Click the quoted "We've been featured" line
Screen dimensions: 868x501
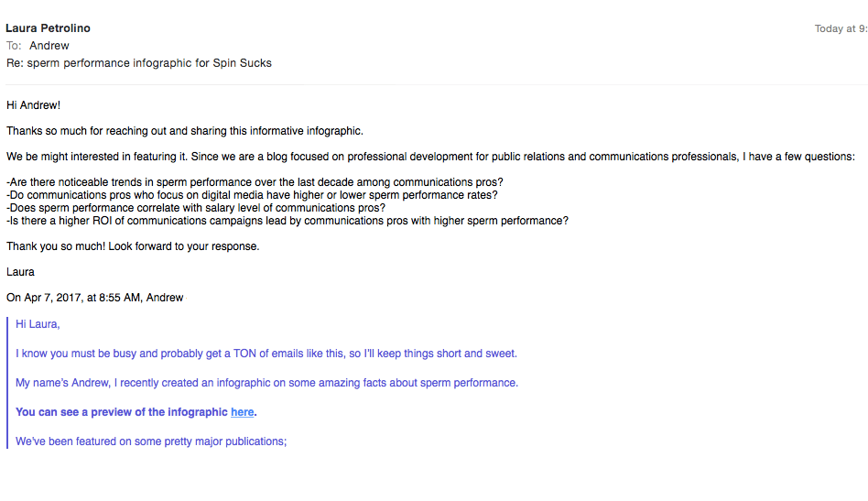[x=151, y=441]
